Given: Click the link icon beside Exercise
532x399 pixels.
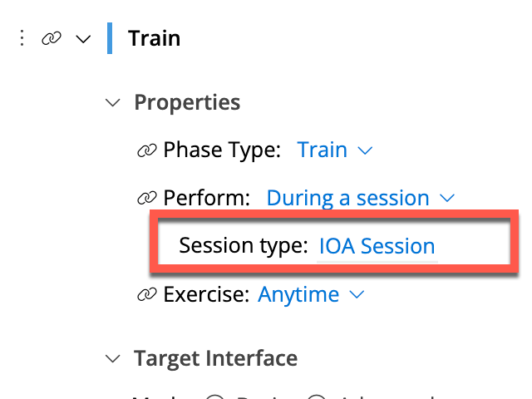Looking at the screenshot, I should click(147, 294).
